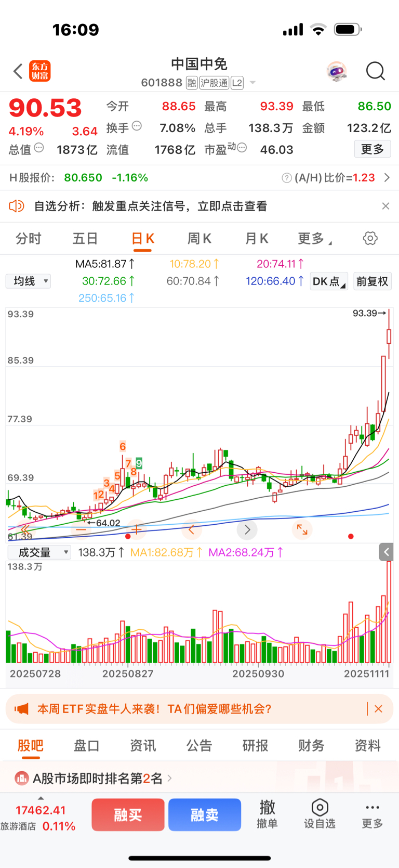
Task: Open 总值 info bubble icon
Action: click(x=39, y=148)
